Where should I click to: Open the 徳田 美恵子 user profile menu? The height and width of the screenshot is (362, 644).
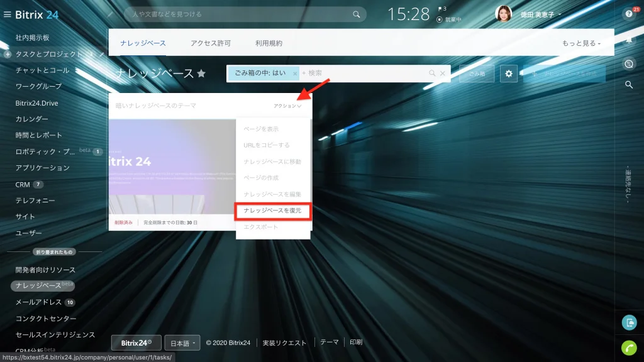pyautogui.click(x=540, y=14)
